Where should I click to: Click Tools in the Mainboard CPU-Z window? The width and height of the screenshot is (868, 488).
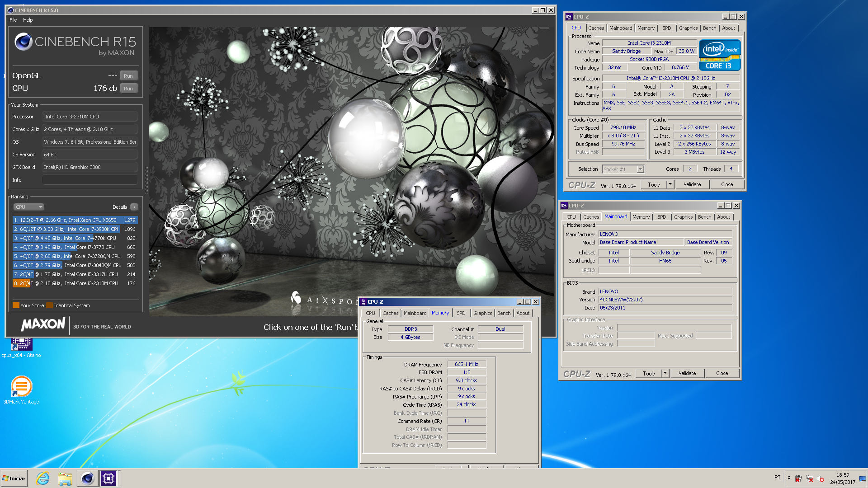[649, 373]
